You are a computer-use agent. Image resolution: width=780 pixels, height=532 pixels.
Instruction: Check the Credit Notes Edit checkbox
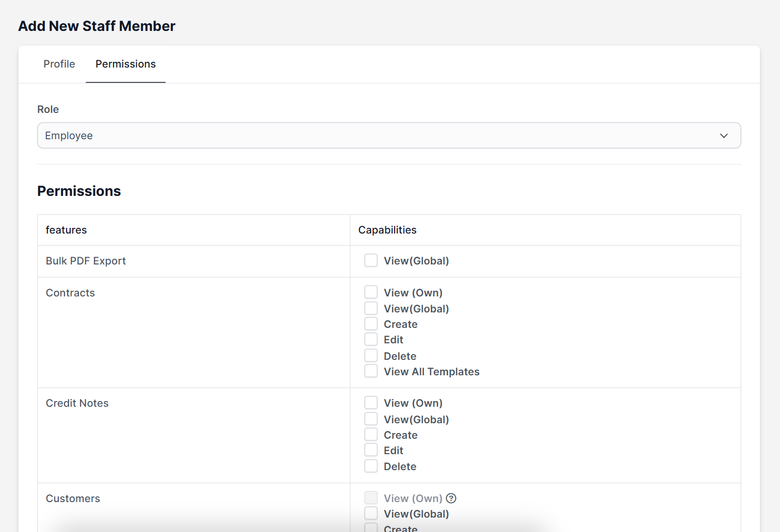click(x=371, y=450)
